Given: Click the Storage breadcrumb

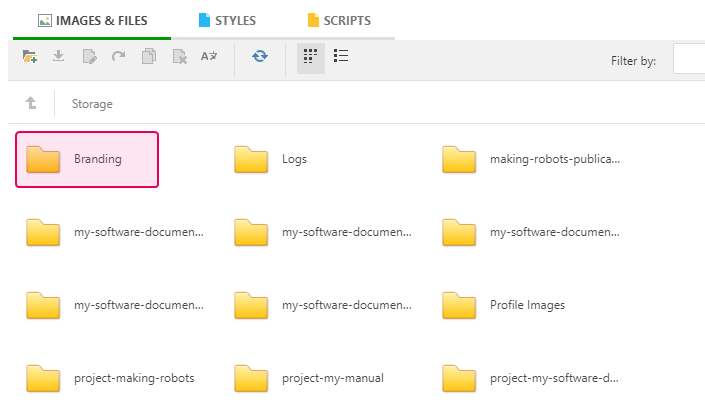Looking at the screenshot, I should 92,104.
